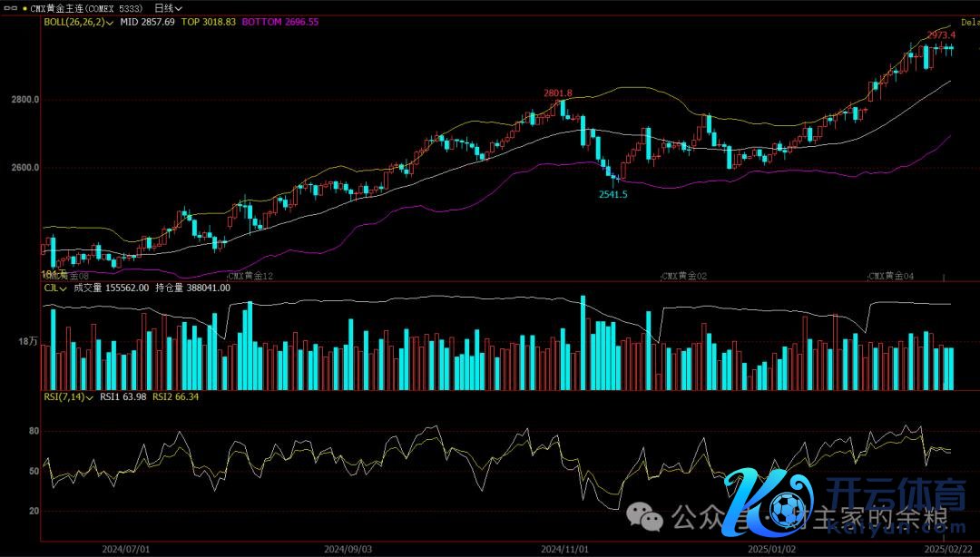Click the CMX黄金04 contract marker

[x=891, y=275]
